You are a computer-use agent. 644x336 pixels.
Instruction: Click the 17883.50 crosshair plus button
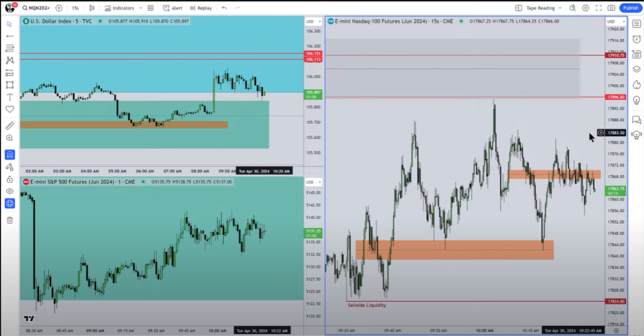[x=601, y=133]
